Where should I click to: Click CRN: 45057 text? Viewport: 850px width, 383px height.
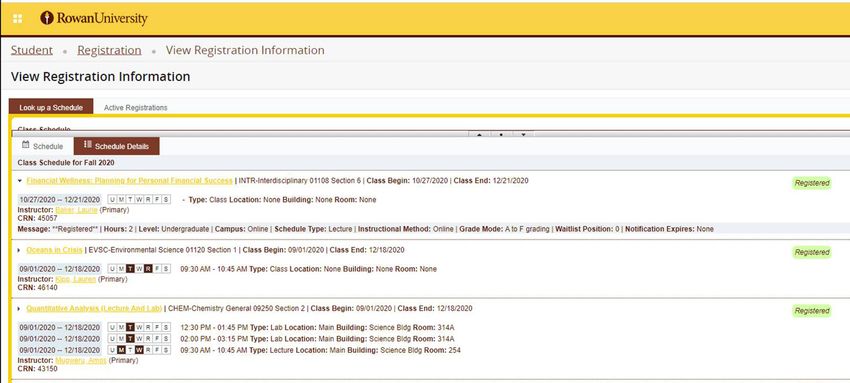click(37, 218)
